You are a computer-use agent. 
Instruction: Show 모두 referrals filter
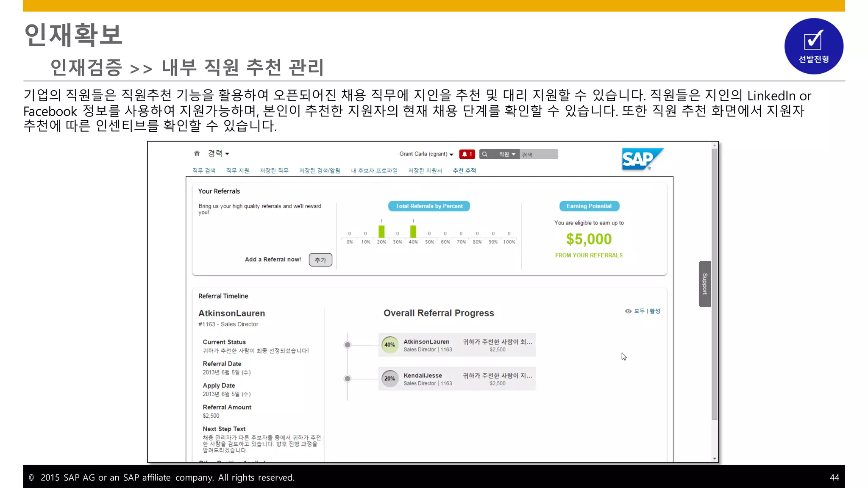(x=639, y=311)
